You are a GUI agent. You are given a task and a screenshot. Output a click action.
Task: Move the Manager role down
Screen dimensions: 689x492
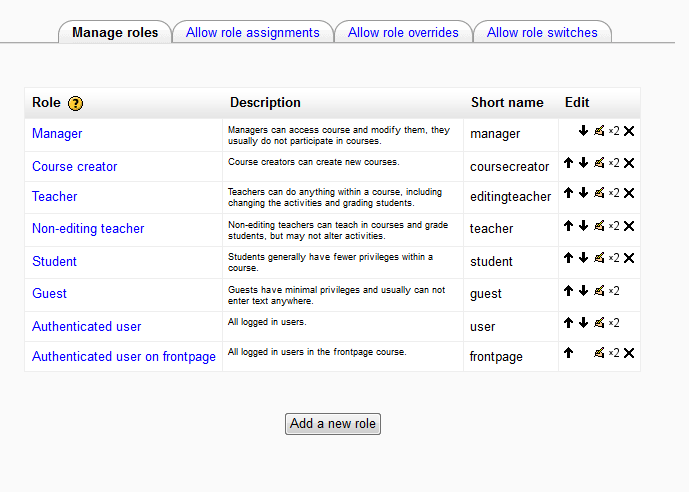click(x=584, y=131)
